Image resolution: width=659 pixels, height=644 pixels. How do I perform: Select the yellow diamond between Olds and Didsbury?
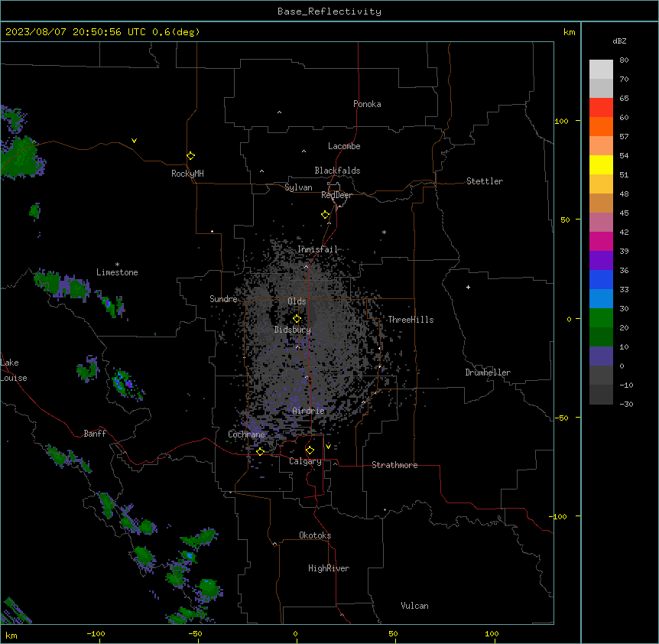tap(297, 319)
